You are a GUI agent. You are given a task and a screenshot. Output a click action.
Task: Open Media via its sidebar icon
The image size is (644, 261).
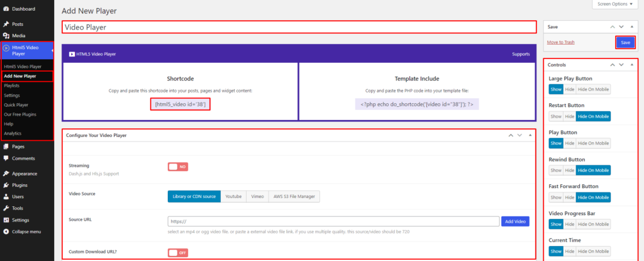tap(6, 35)
